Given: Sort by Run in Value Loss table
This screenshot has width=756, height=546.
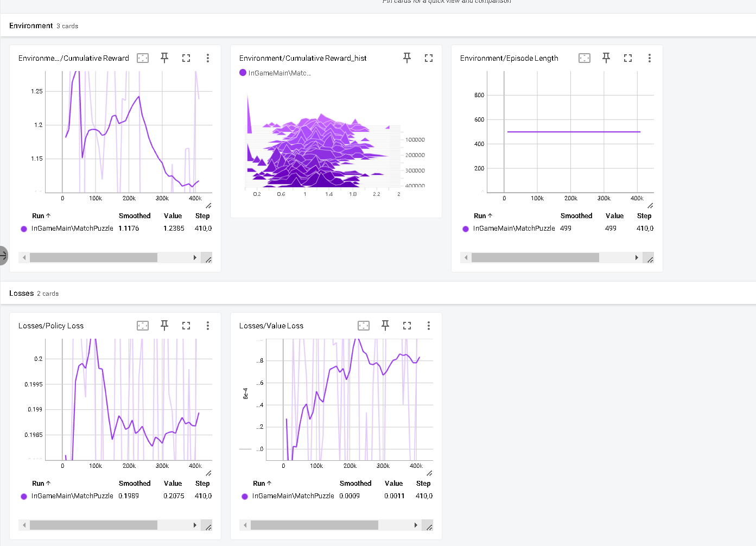Looking at the screenshot, I should click(262, 483).
